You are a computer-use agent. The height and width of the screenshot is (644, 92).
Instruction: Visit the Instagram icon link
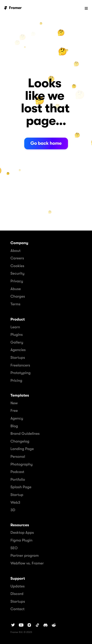[29, 625]
